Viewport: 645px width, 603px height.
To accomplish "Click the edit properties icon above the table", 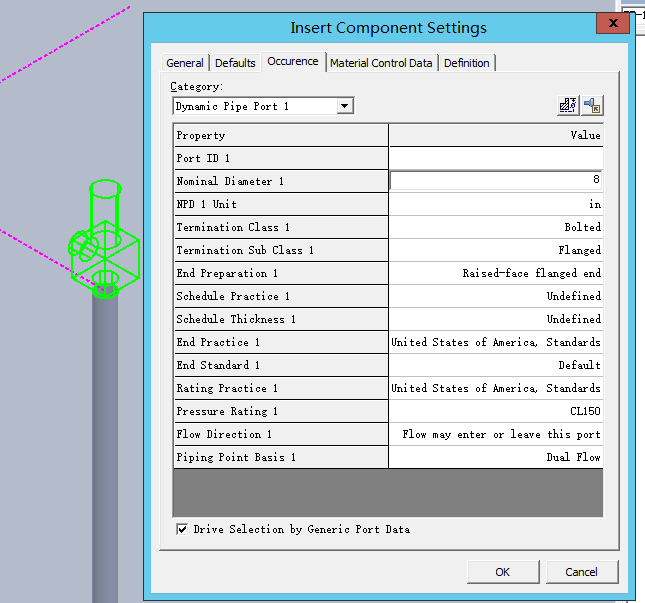I will point(568,105).
